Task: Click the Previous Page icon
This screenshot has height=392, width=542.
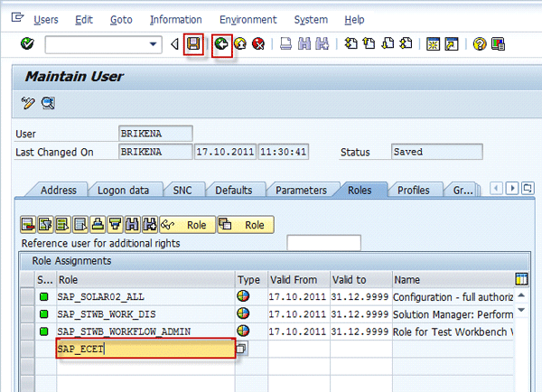Action: [369, 44]
